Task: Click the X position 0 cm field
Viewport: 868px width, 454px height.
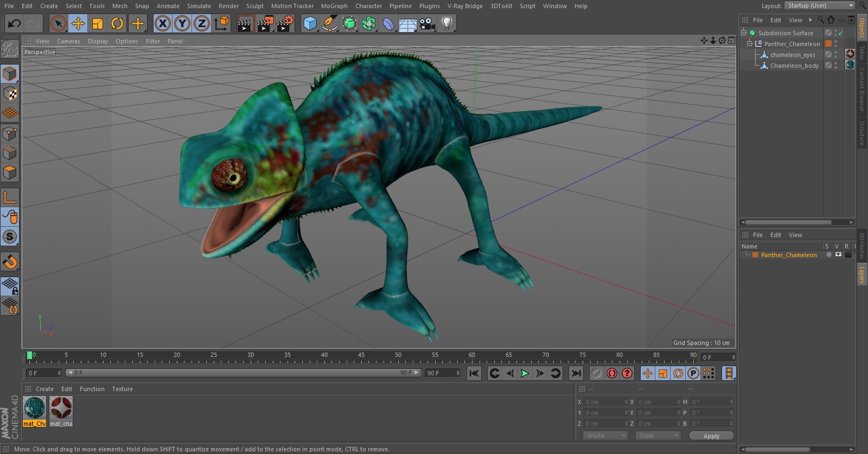Action: [605, 402]
